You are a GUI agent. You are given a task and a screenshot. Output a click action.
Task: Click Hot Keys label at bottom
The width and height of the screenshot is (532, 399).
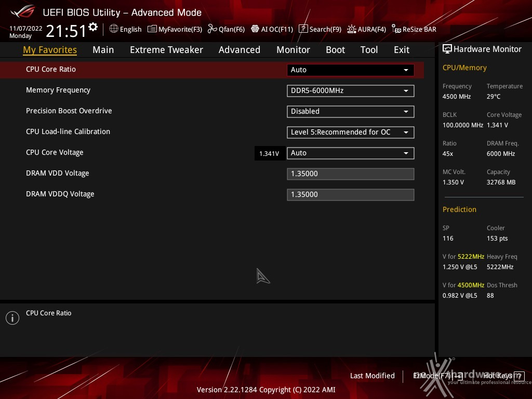tap(497, 376)
